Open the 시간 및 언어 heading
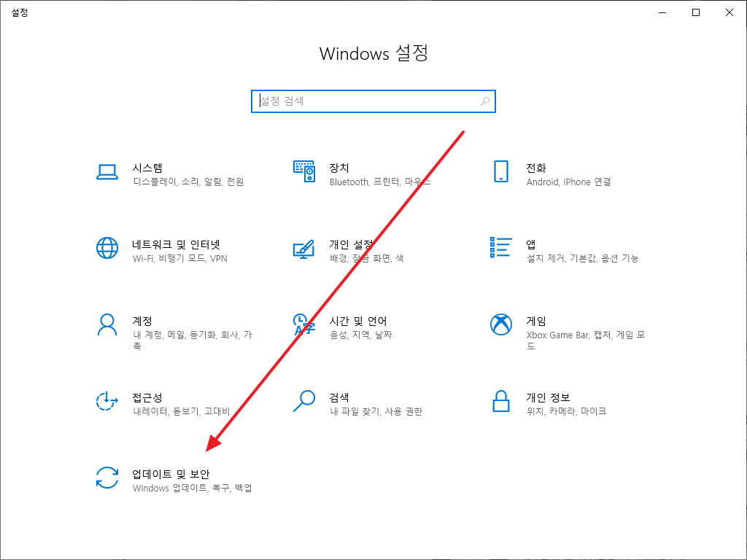The width and height of the screenshot is (747, 560). click(x=358, y=321)
